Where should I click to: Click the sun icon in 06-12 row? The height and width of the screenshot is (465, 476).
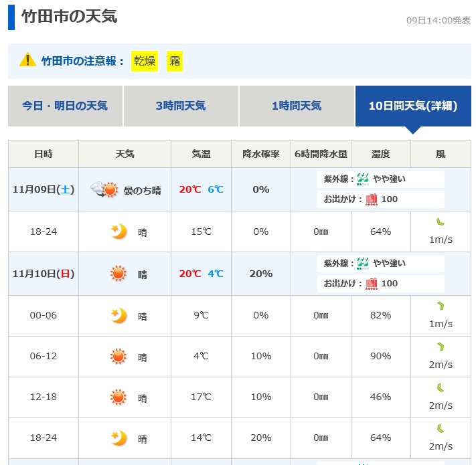(x=118, y=356)
